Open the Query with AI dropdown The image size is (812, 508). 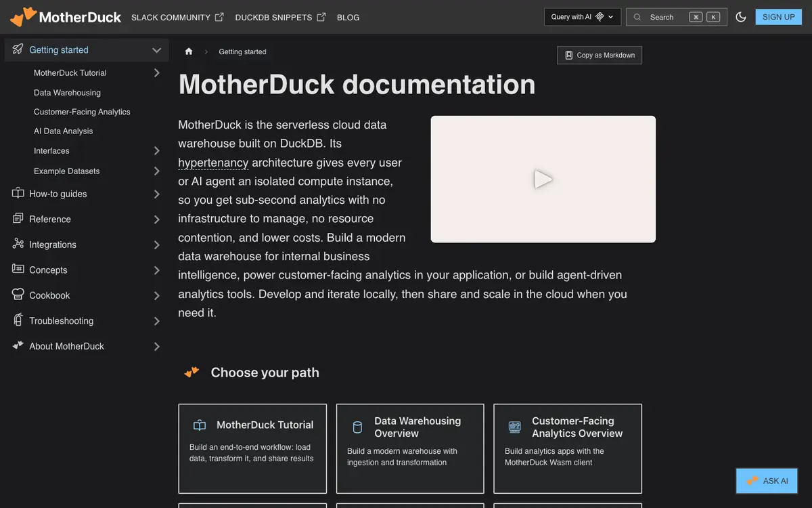point(583,17)
